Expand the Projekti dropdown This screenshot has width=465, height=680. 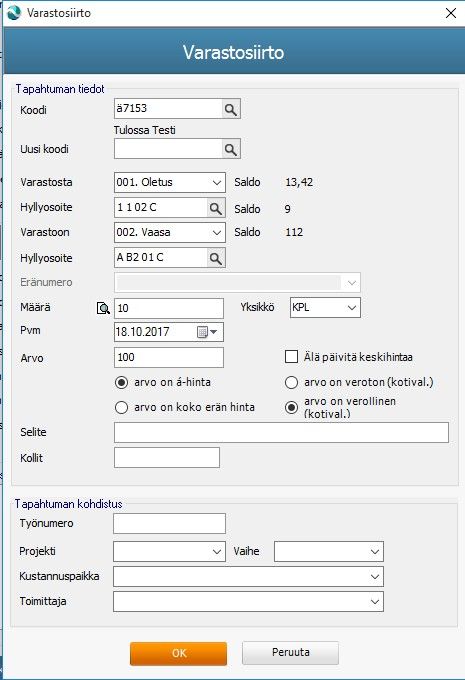point(217,552)
